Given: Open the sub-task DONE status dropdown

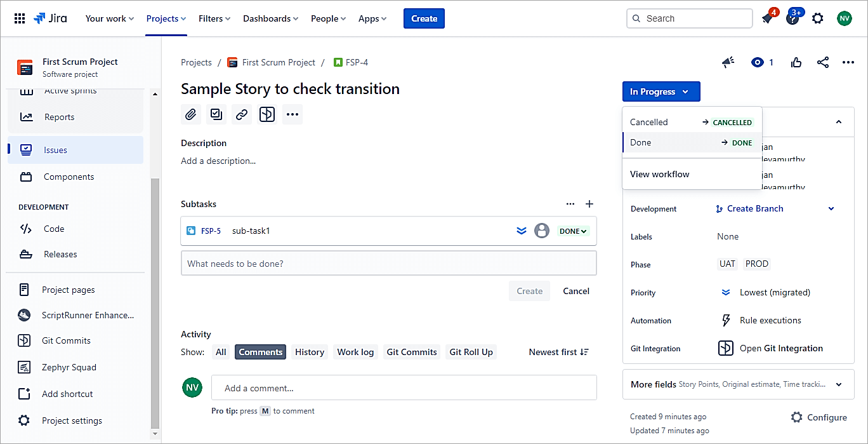Looking at the screenshot, I should (x=573, y=231).
